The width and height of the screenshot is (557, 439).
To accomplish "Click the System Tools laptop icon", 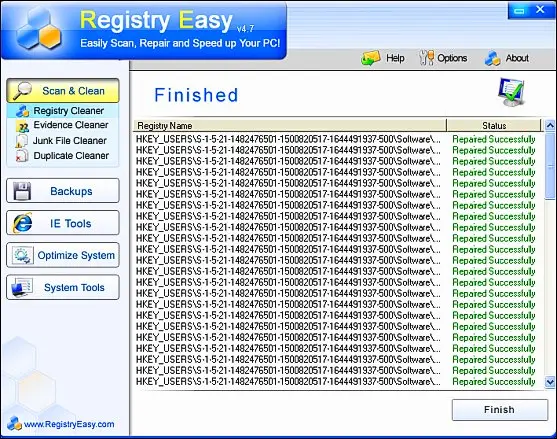I will [22, 287].
